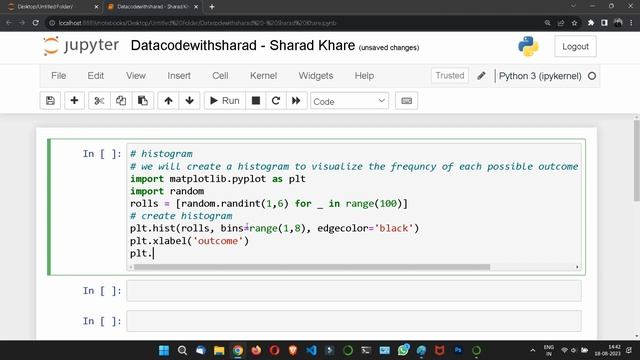The width and height of the screenshot is (640, 360).
Task: Cut the selected cell with the scissors icon
Action: point(99,101)
